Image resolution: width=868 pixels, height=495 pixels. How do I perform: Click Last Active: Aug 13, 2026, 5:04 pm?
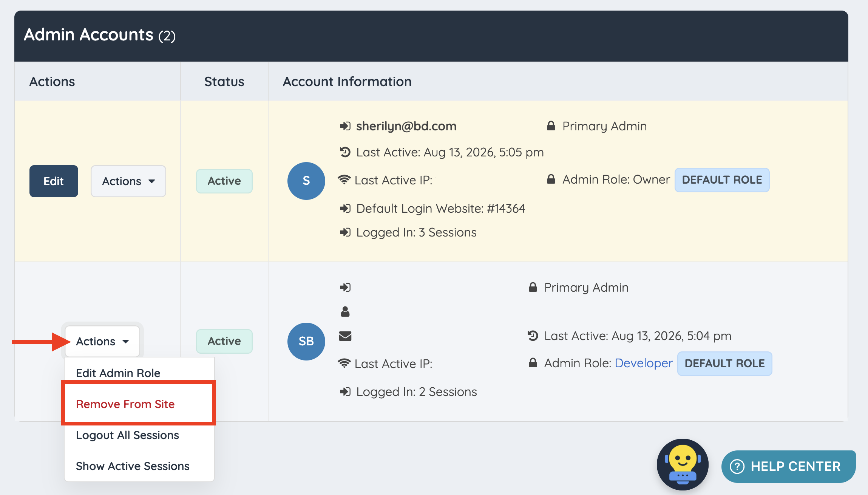click(x=638, y=336)
